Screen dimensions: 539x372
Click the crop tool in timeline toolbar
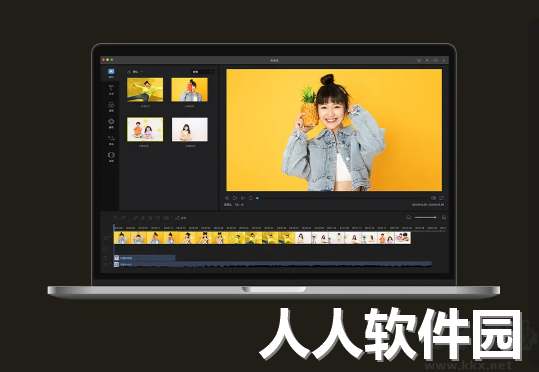click(158, 218)
